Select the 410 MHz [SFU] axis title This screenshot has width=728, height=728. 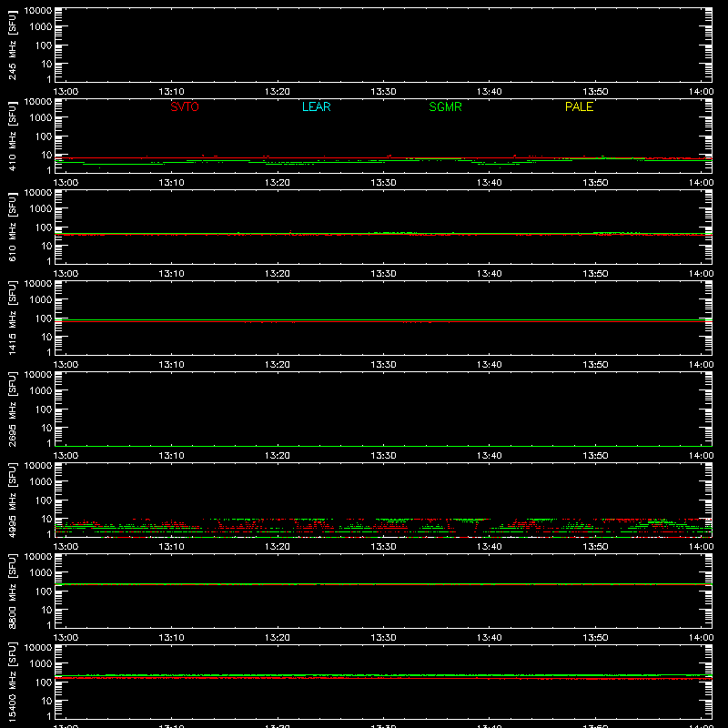click(x=13, y=136)
